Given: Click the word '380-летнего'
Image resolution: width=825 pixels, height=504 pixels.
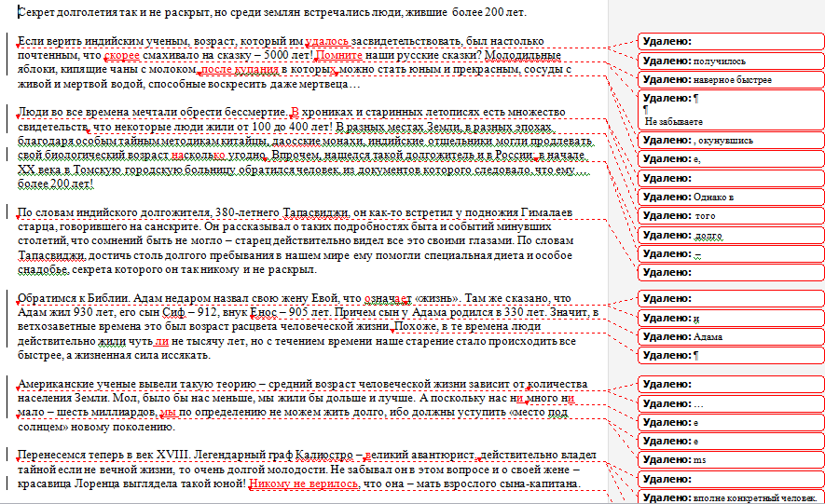Looking at the screenshot, I should pyautogui.click(x=247, y=212).
